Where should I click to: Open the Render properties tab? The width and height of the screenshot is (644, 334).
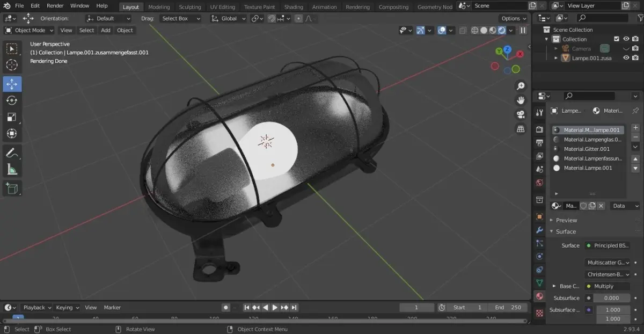coord(539,129)
